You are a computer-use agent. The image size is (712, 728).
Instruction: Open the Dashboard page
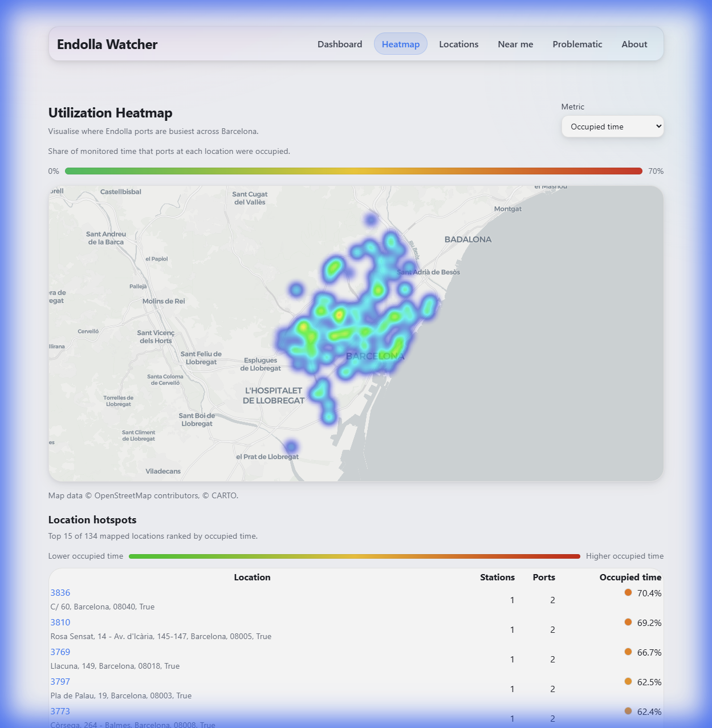pos(340,44)
